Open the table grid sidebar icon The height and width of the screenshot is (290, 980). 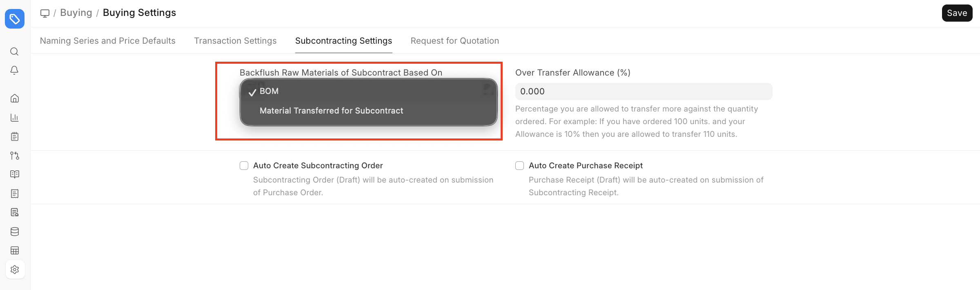point(15,250)
